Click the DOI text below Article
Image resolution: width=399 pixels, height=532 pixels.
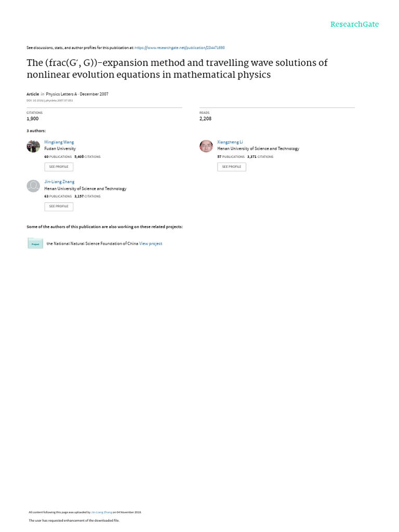coord(49,100)
